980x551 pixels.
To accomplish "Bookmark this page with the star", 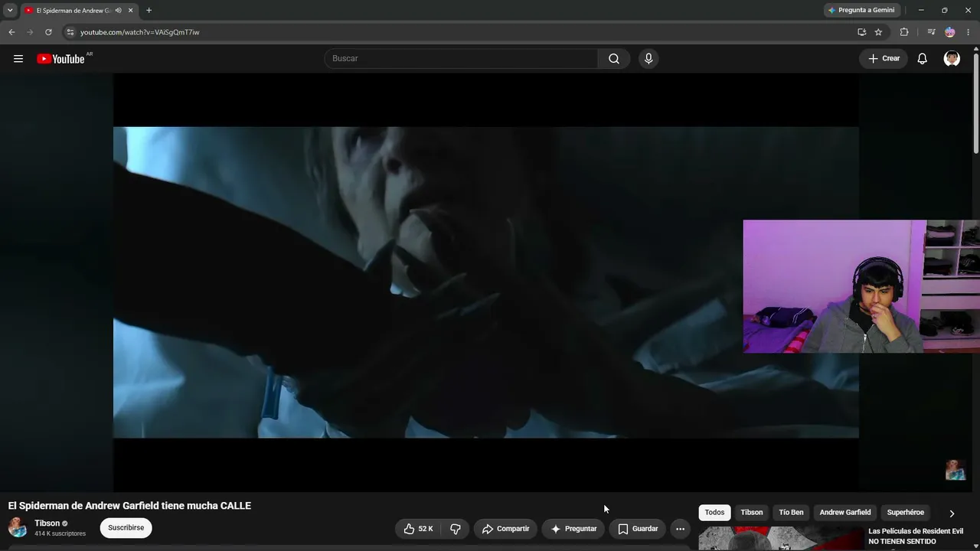I will point(878,32).
